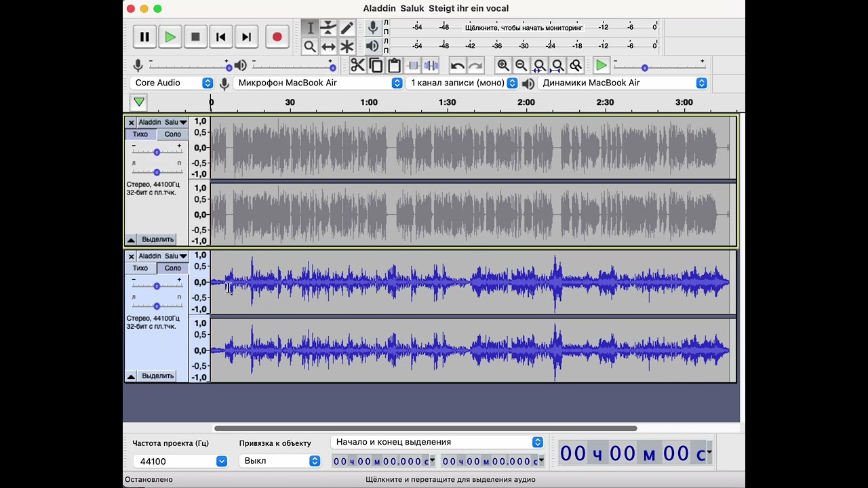Start recording with the red Record button
This screenshot has width=868, height=488.
tap(277, 37)
